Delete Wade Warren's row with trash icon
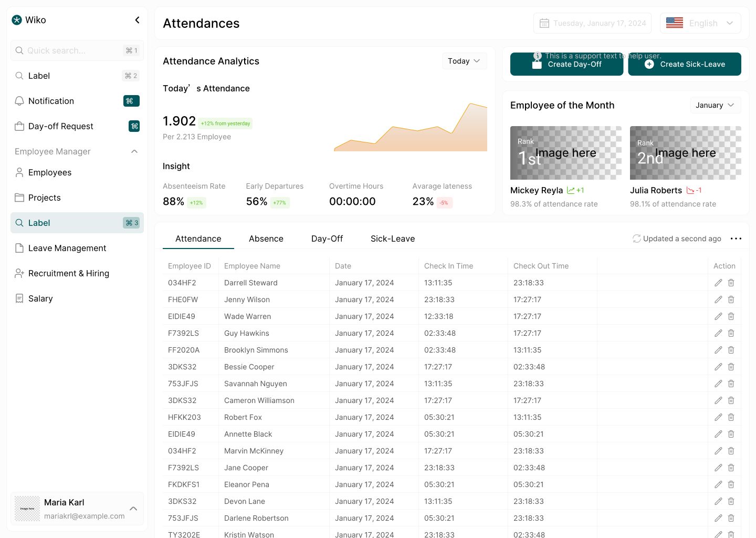 (731, 316)
